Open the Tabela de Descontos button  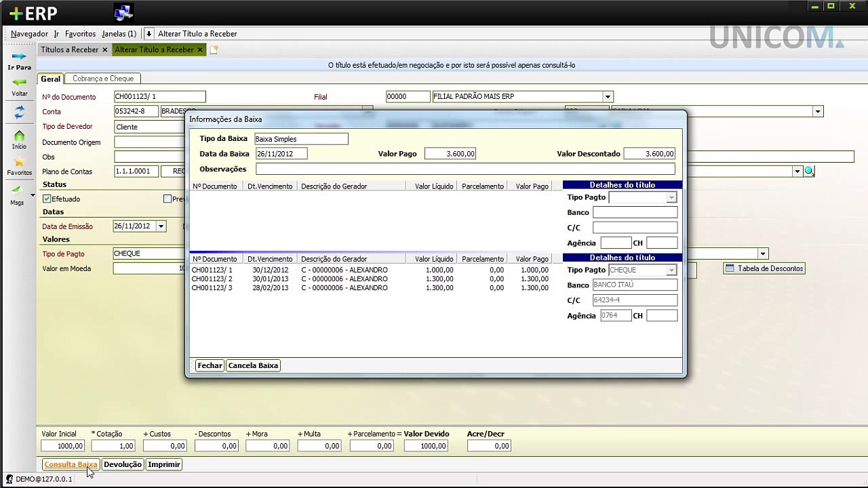pyautogui.click(x=764, y=268)
